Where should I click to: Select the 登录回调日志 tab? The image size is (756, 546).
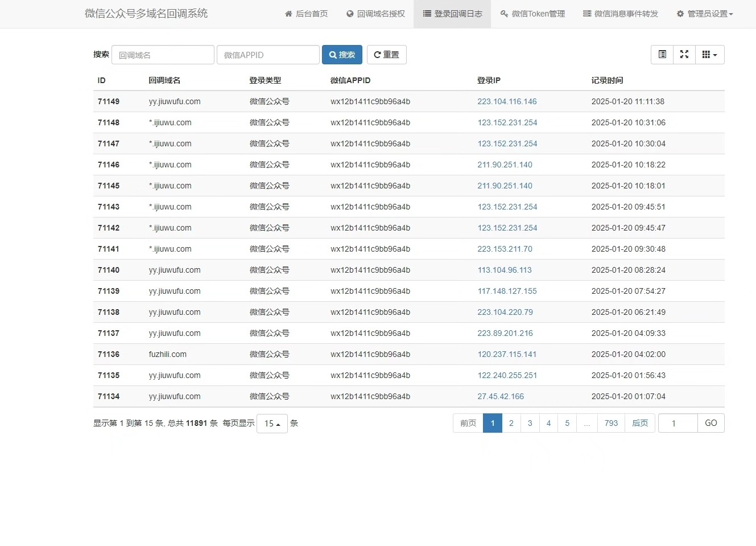[452, 14]
